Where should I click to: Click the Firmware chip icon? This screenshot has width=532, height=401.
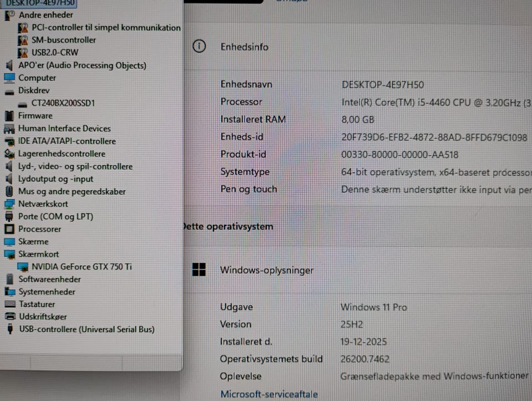[9, 116]
